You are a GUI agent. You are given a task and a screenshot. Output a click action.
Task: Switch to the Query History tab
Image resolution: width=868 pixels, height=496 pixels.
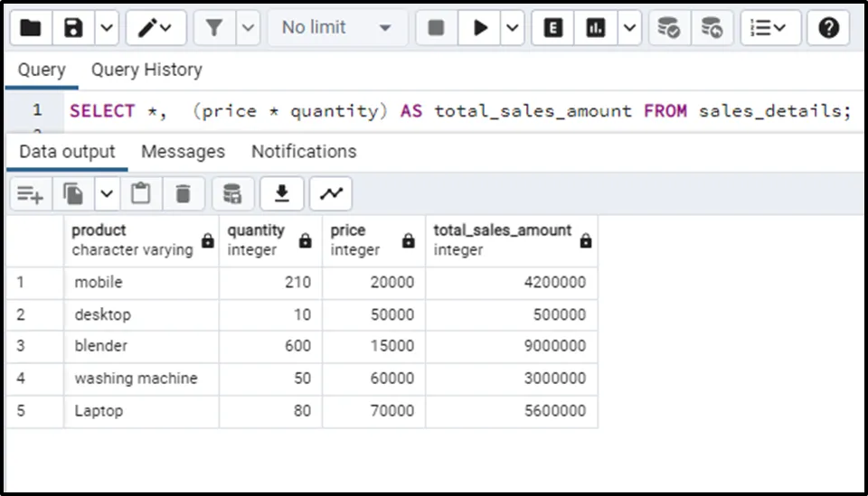(146, 70)
